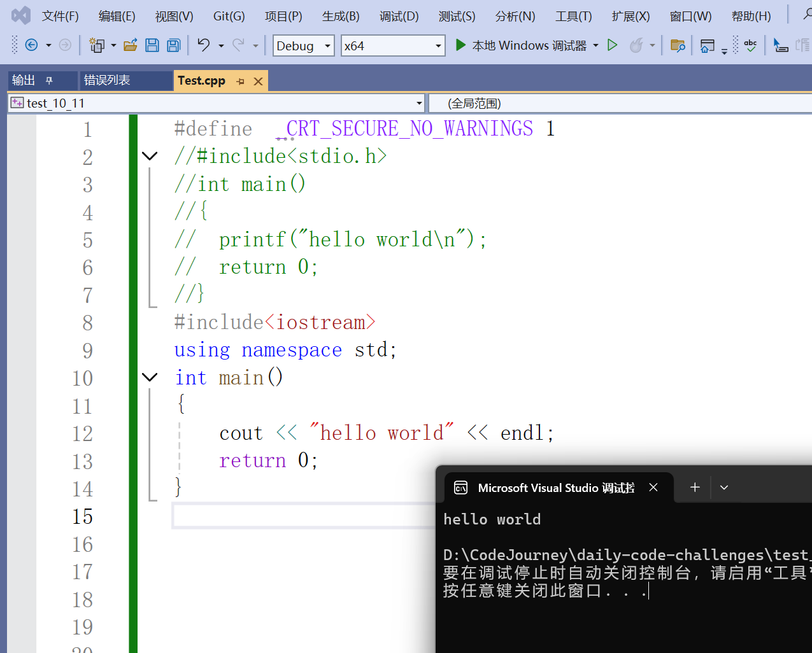The width and height of the screenshot is (812, 653).
Task: Open the 视图(V) menu
Action: [x=174, y=16]
